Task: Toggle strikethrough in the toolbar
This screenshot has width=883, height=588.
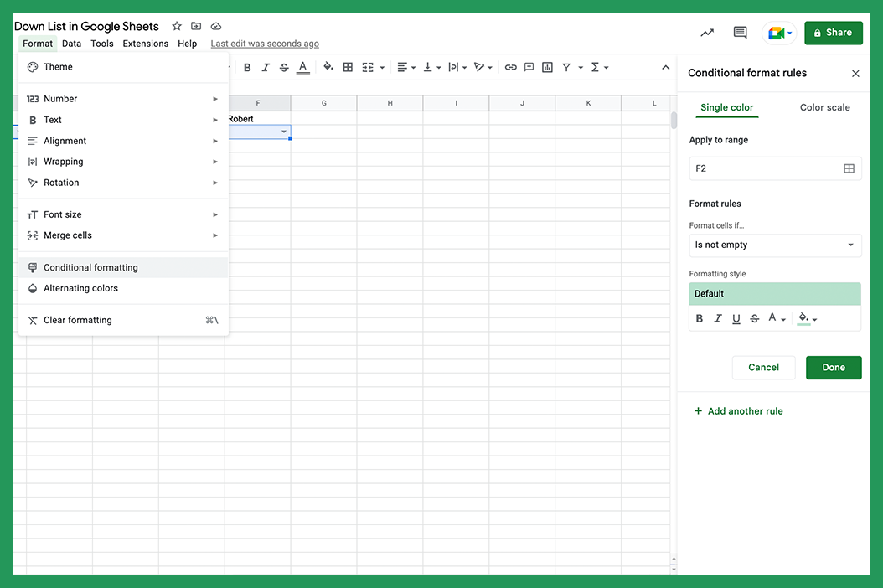Action: (x=284, y=67)
